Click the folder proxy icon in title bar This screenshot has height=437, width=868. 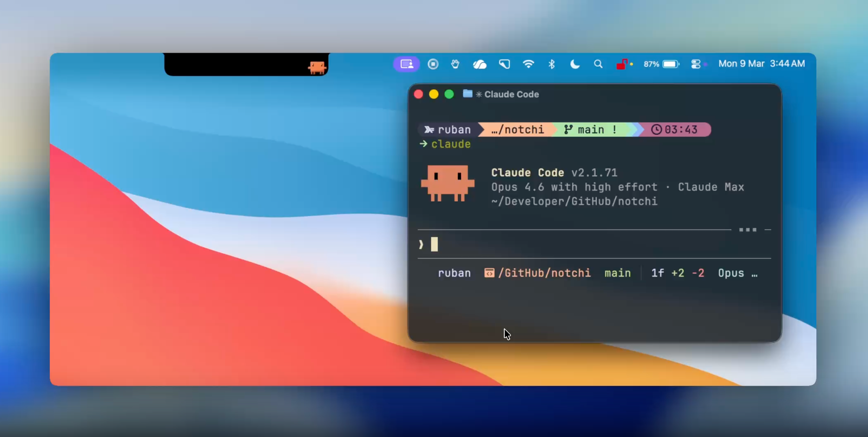467,94
